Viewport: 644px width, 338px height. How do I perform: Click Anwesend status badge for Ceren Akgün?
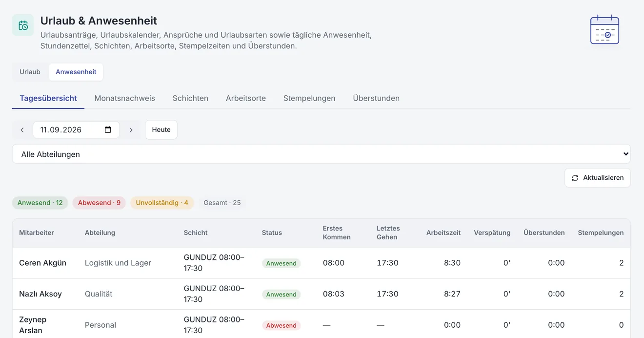pos(282,263)
